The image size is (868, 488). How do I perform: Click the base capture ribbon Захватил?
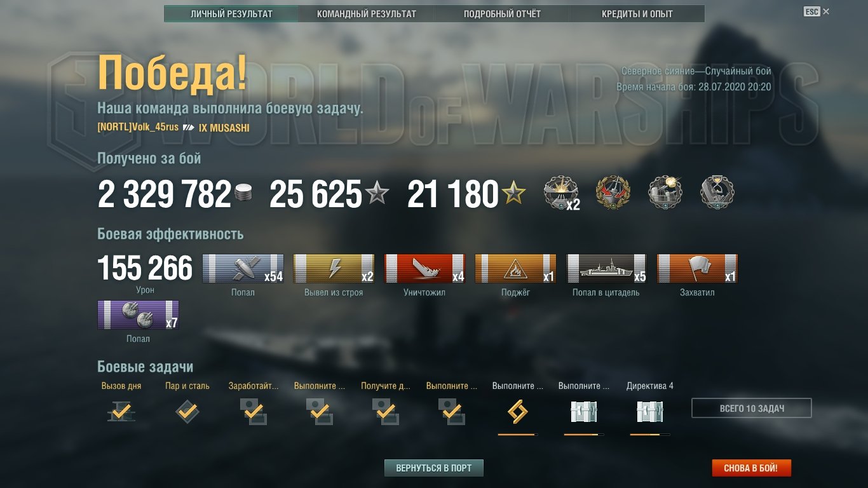(x=697, y=268)
